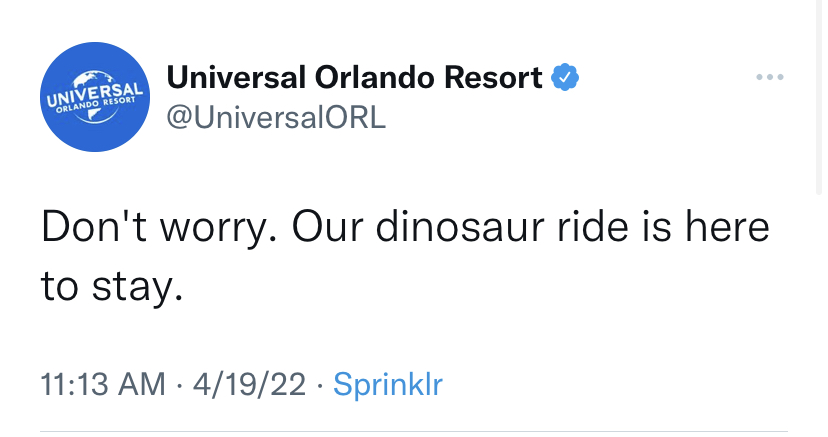The height and width of the screenshot is (437, 828).
Task: Click the blue verified checkmark badge
Action: (x=566, y=77)
